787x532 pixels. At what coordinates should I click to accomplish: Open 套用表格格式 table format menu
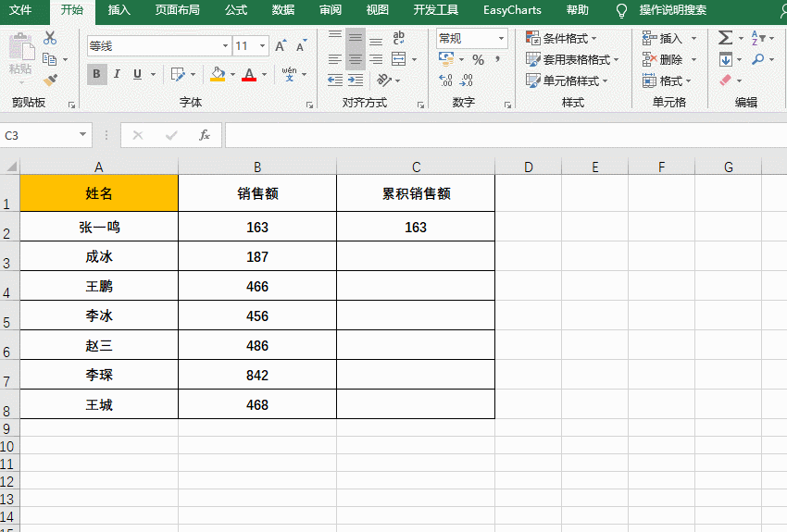[572, 59]
